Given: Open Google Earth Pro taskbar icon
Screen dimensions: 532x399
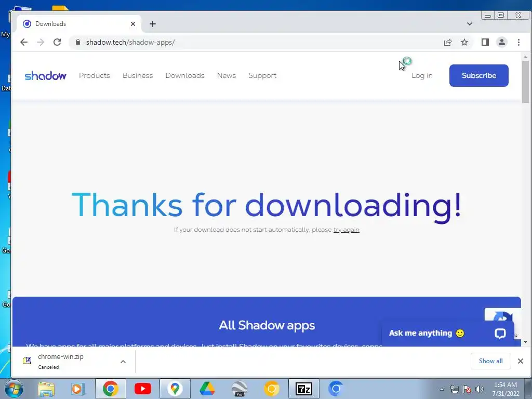Looking at the screenshot, I should point(239,389).
